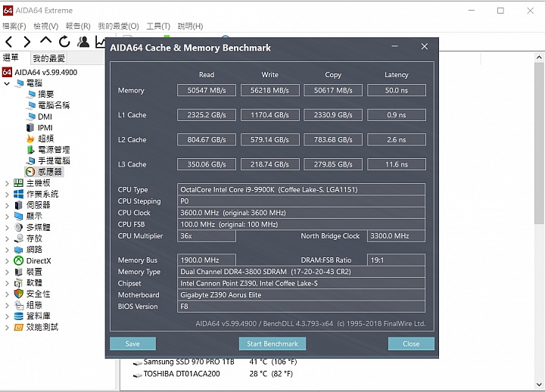Open the 報告(R) menu
This screenshot has width=545, height=392.
click(x=78, y=26)
